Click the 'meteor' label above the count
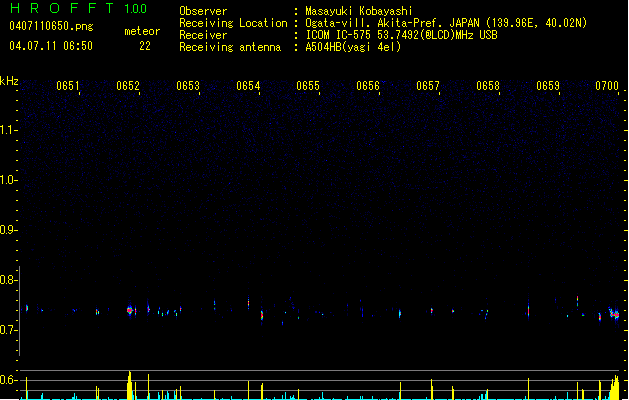Viewport: 629px width, 400px height. tap(142, 31)
